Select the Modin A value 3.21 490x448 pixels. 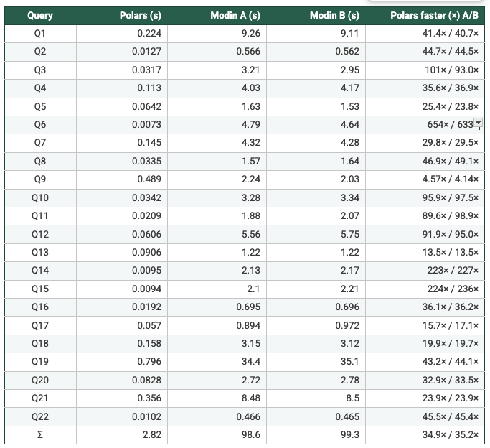click(217, 70)
